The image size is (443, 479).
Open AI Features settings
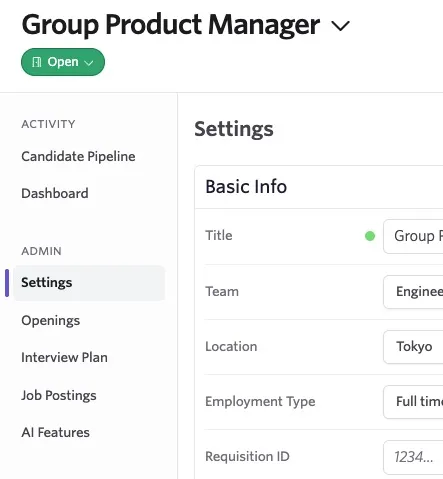point(55,432)
